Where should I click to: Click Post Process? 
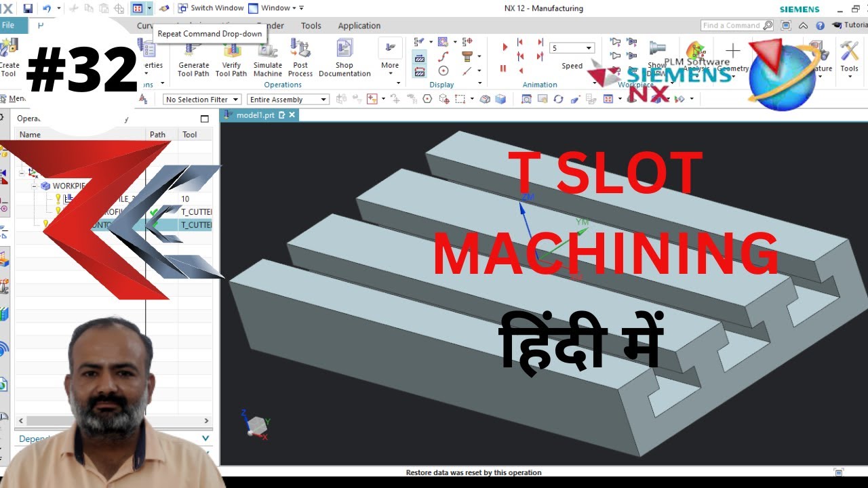[x=300, y=58]
